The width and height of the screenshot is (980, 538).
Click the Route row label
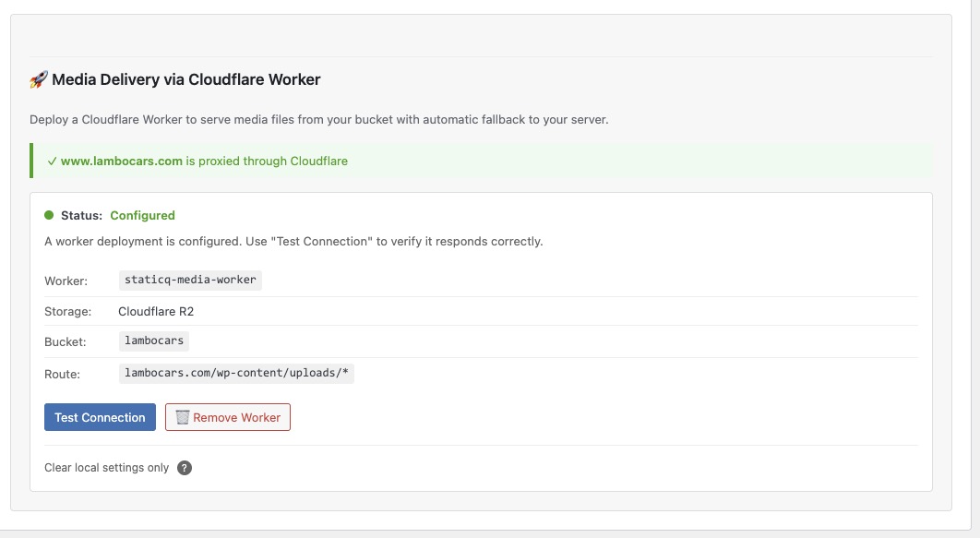[x=62, y=374]
